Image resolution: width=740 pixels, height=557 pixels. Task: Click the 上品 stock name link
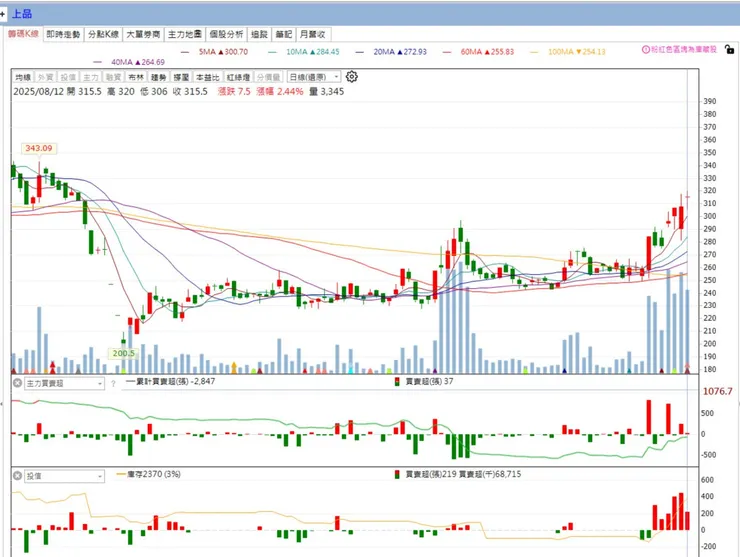[x=22, y=14]
